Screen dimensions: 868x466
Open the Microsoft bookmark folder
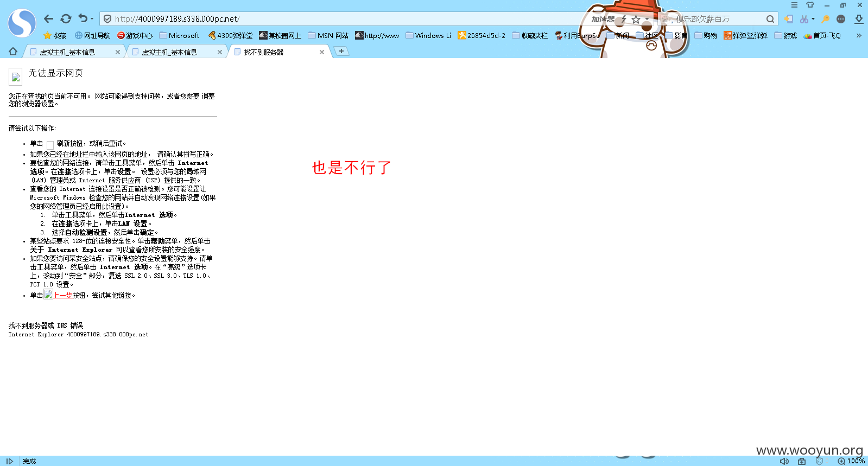(x=179, y=36)
